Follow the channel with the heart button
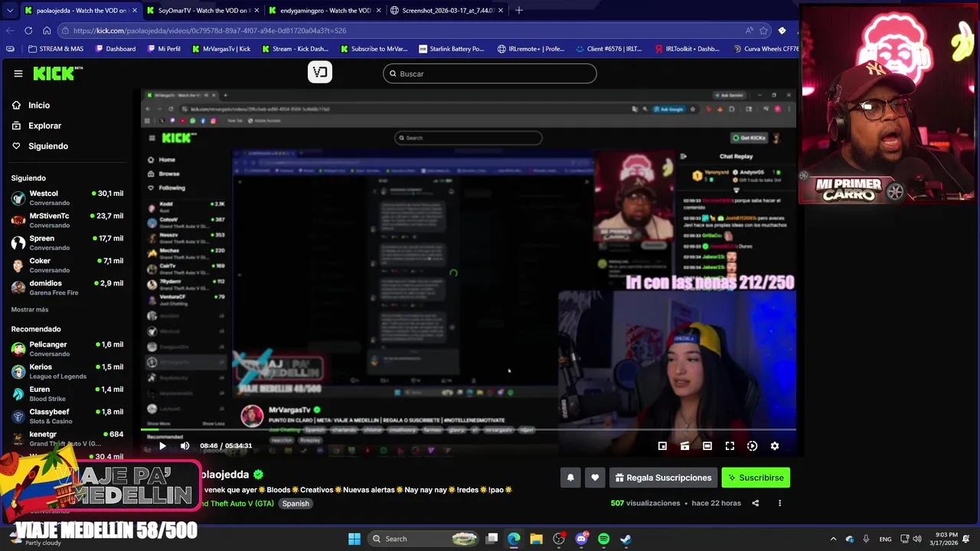Image resolution: width=980 pixels, height=551 pixels. (x=595, y=478)
